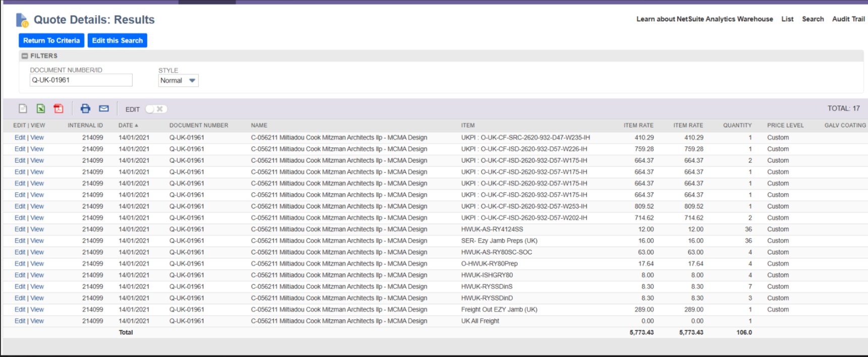Click View link for the UK All Freight row

(x=37, y=321)
